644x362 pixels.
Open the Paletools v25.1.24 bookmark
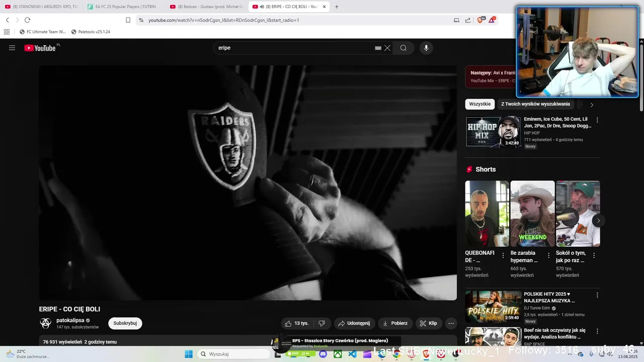point(91,32)
